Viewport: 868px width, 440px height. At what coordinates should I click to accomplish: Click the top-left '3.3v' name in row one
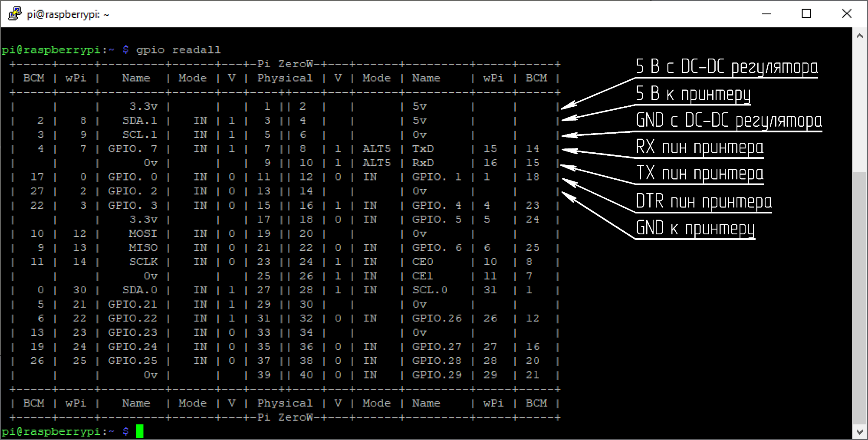143,106
